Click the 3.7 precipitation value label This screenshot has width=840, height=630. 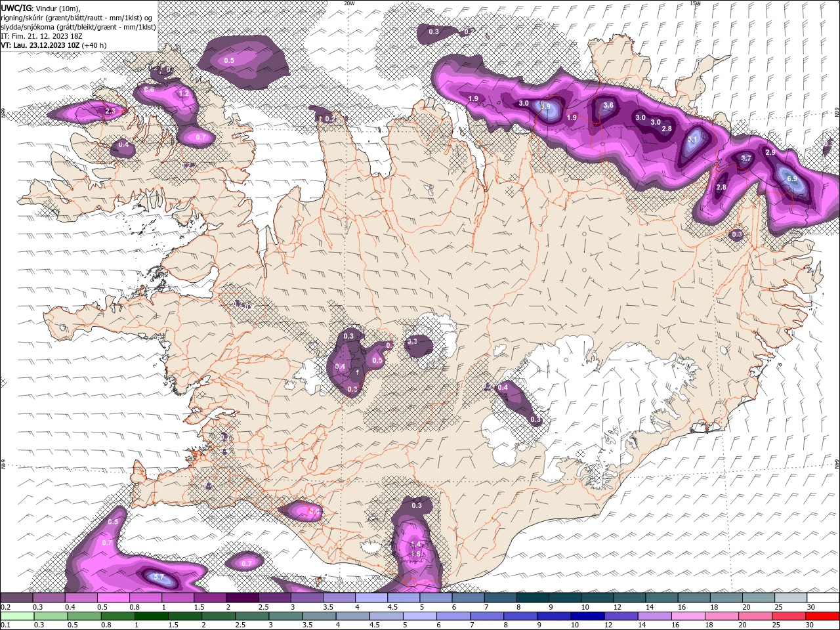[x=746, y=158]
